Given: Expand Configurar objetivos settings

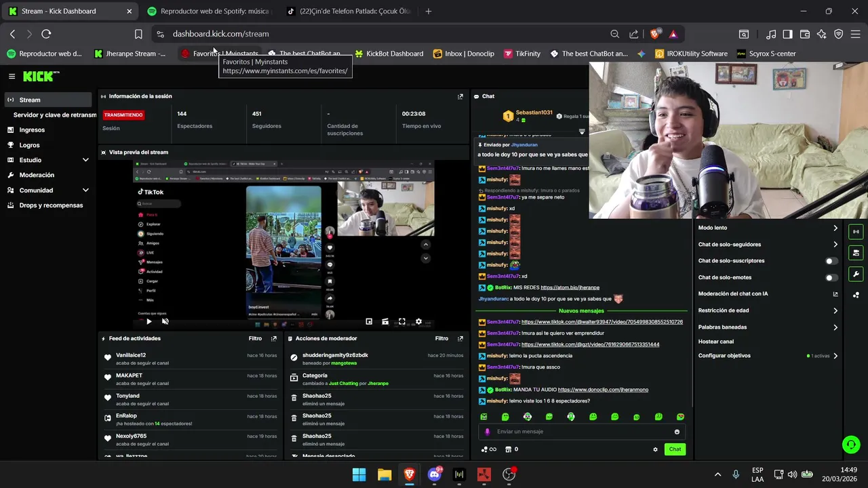Looking at the screenshot, I should [x=835, y=356].
